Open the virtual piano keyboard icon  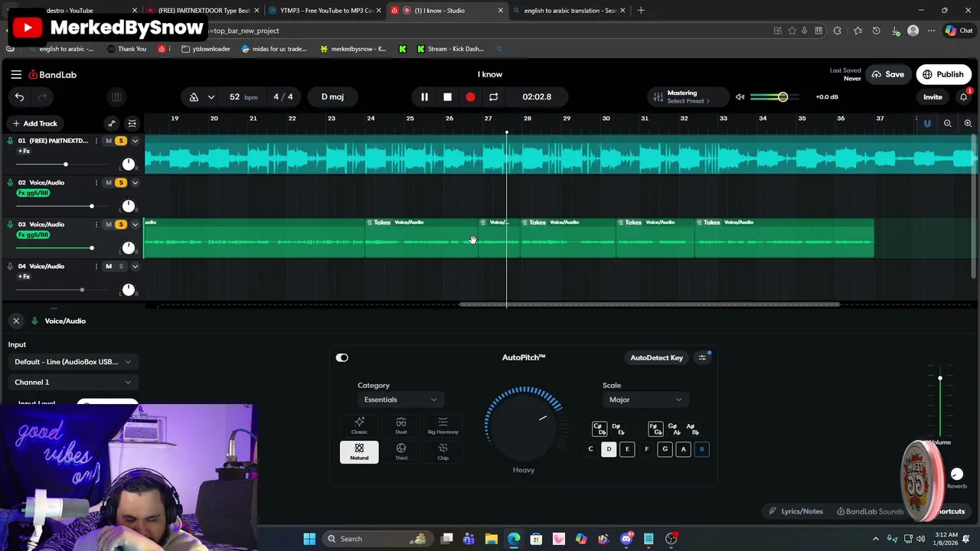tap(116, 96)
